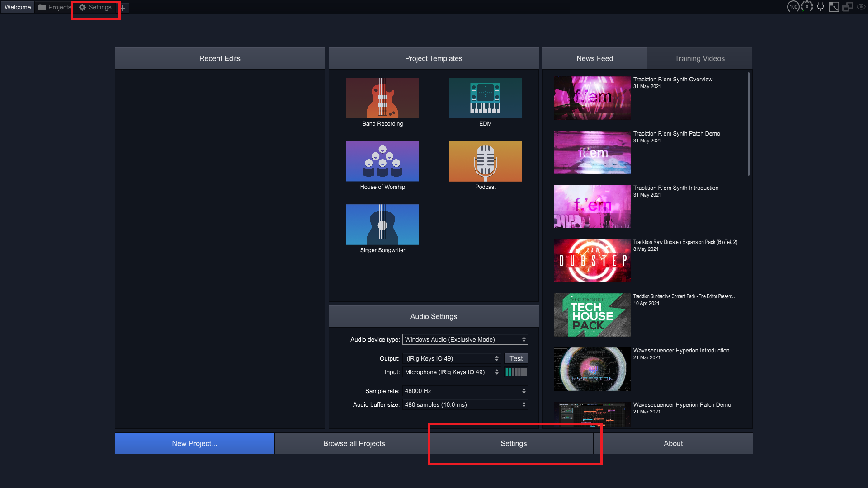Open the Audio device type dropdown
Viewport: 868px width, 488px height.
[465, 339]
